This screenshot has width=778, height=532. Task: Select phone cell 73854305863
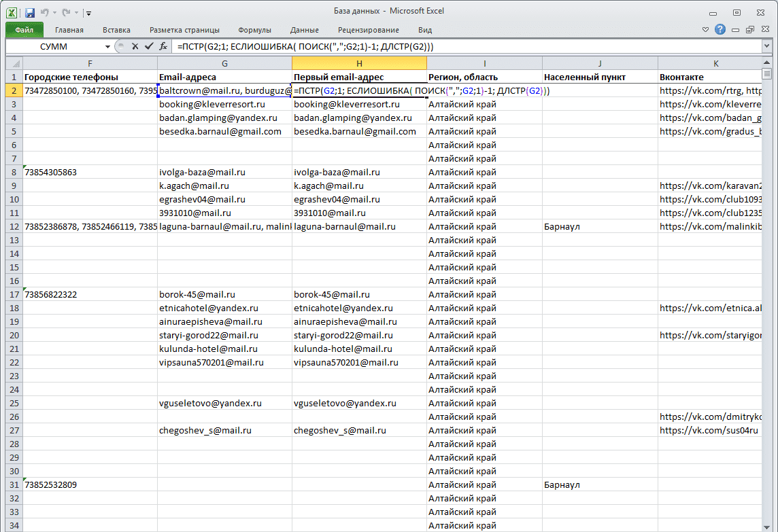(90, 173)
